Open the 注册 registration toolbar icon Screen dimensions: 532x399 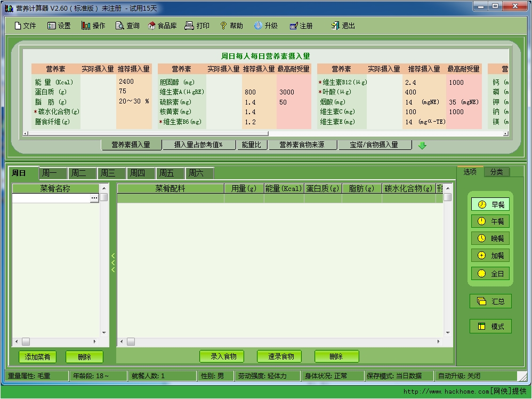click(x=302, y=25)
